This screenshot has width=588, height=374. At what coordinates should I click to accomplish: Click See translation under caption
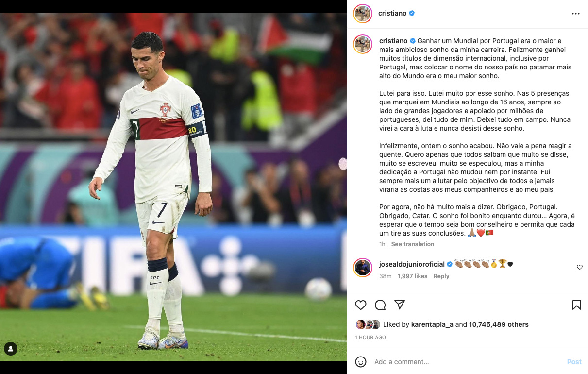[x=413, y=244]
